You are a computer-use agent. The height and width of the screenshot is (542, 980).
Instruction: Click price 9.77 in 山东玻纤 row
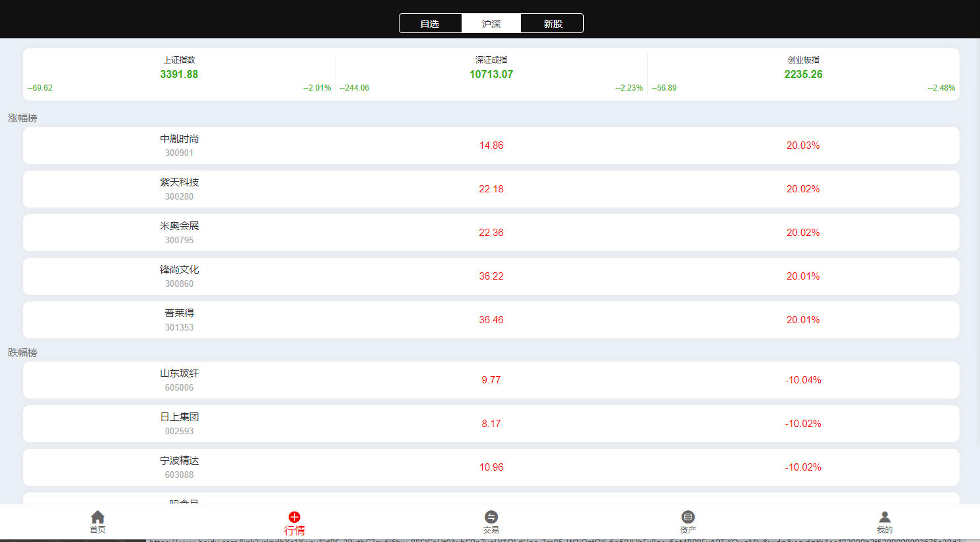pyautogui.click(x=491, y=380)
